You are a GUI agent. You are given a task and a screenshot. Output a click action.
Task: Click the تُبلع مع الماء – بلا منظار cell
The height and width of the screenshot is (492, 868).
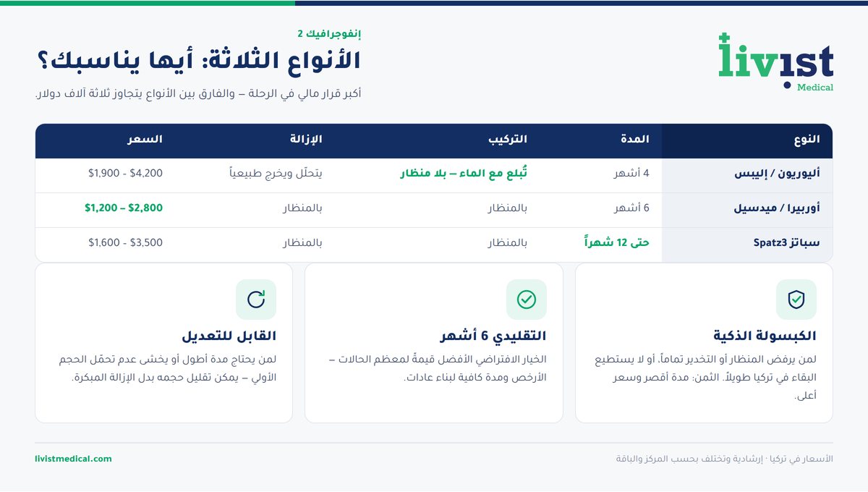click(464, 174)
